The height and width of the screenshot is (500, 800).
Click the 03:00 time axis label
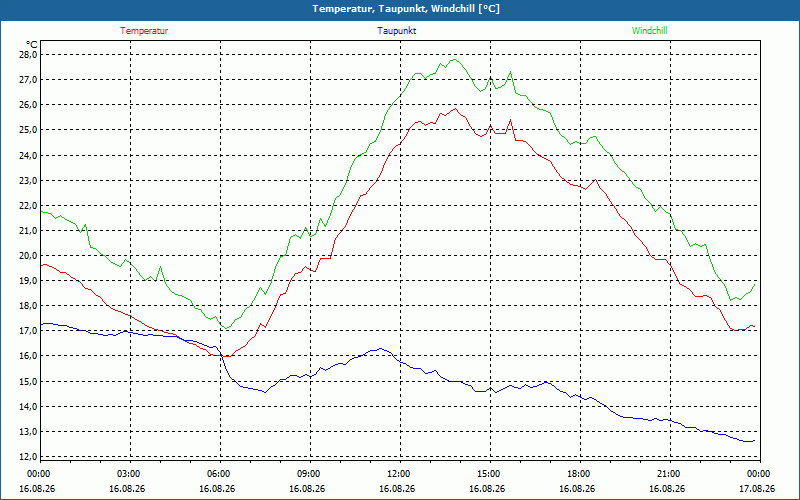[x=131, y=474]
